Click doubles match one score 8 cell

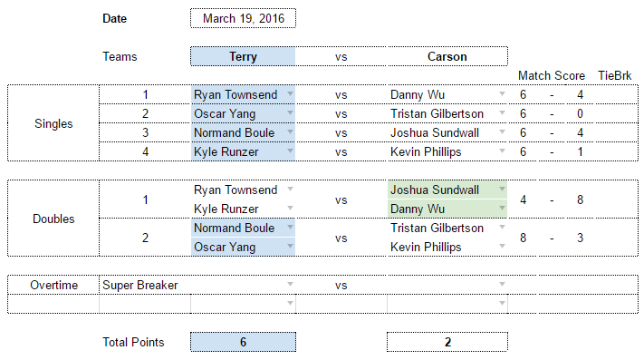580,199
